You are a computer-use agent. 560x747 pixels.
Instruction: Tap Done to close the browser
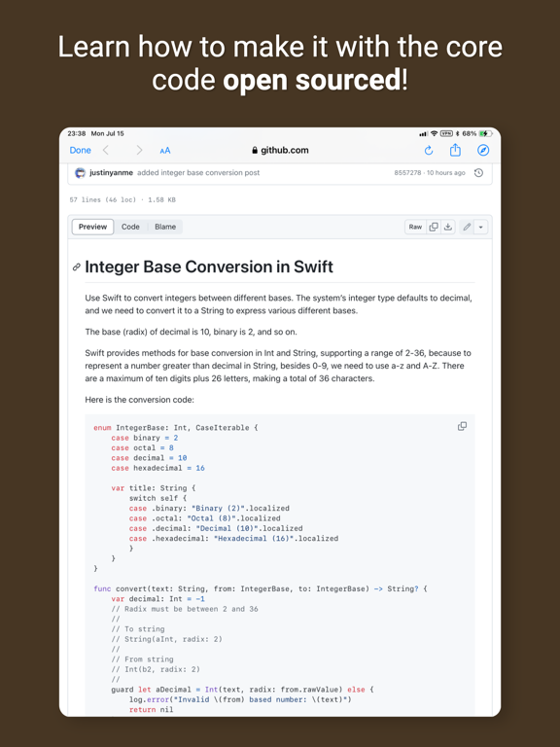pyautogui.click(x=80, y=151)
